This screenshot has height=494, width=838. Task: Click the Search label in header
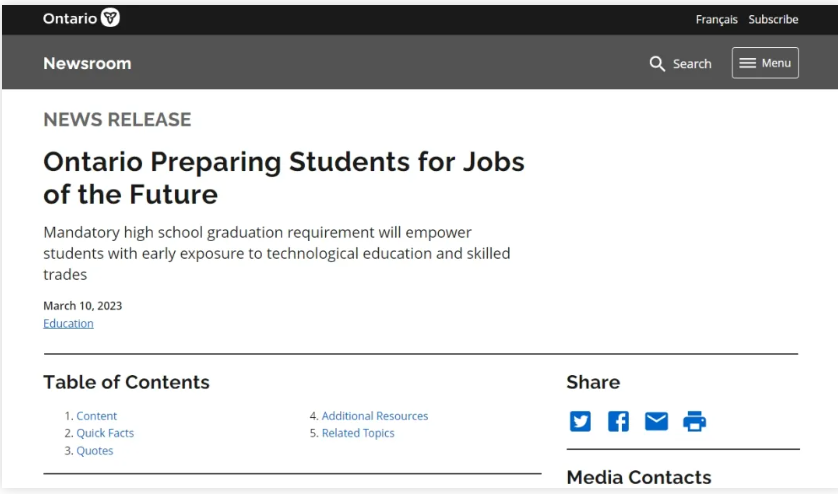[x=692, y=63]
